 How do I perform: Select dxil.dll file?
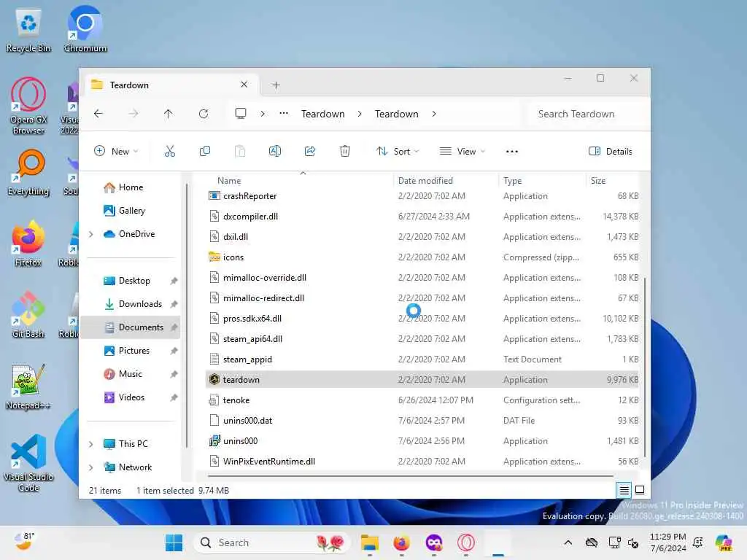(x=423, y=237)
